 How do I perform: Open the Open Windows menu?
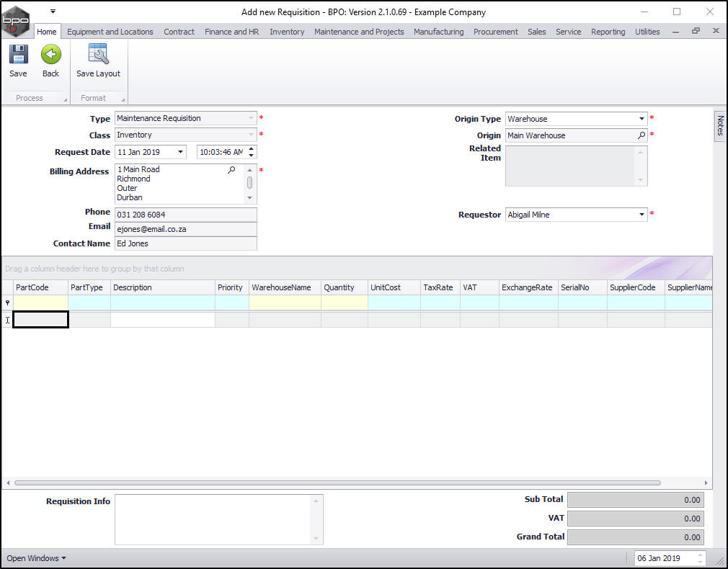pyautogui.click(x=36, y=558)
